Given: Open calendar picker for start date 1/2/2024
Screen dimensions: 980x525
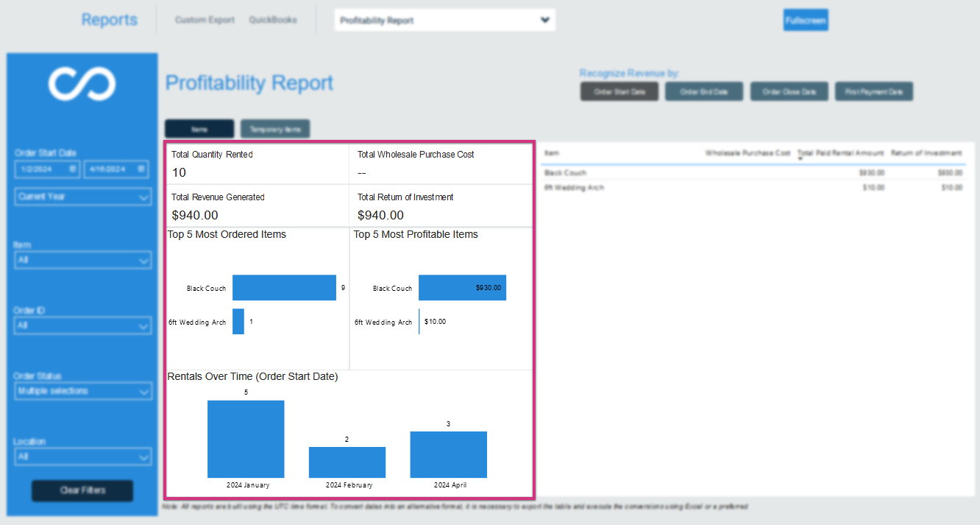Looking at the screenshot, I should click(x=72, y=169).
